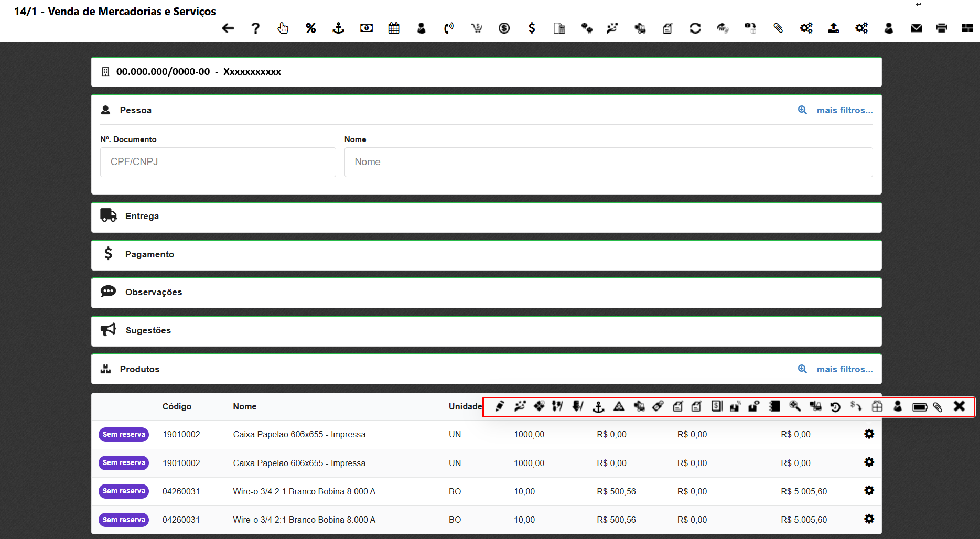Click the X icon in products toolbar
Screen dimensions: 980x539
[x=959, y=406]
